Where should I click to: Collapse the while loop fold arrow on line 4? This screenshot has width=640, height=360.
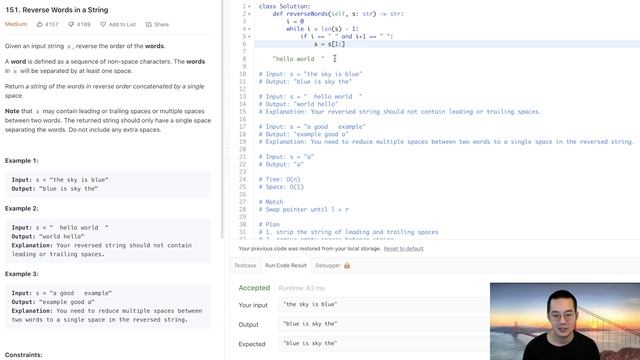click(x=249, y=29)
